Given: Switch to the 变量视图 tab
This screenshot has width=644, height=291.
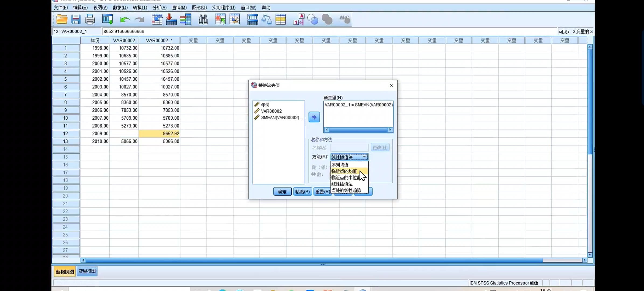Looking at the screenshot, I should [87, 271].
